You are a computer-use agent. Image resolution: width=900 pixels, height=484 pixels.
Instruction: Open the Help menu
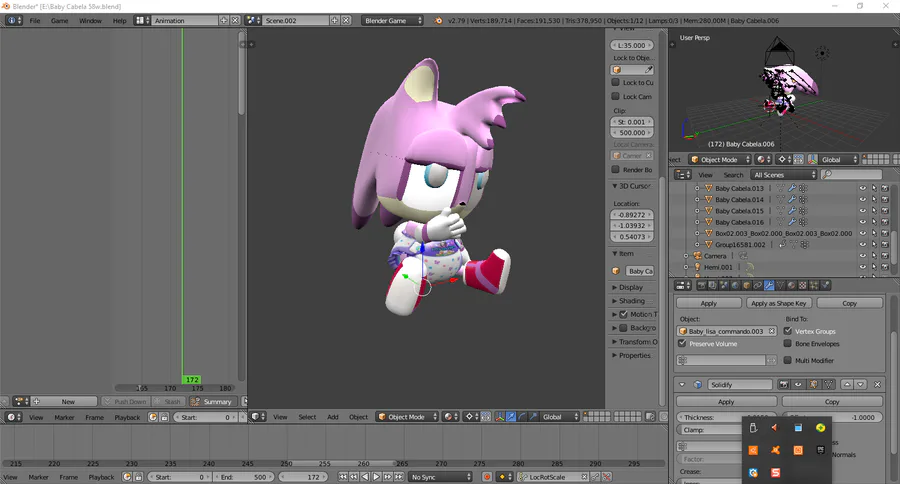click(119, 21)
